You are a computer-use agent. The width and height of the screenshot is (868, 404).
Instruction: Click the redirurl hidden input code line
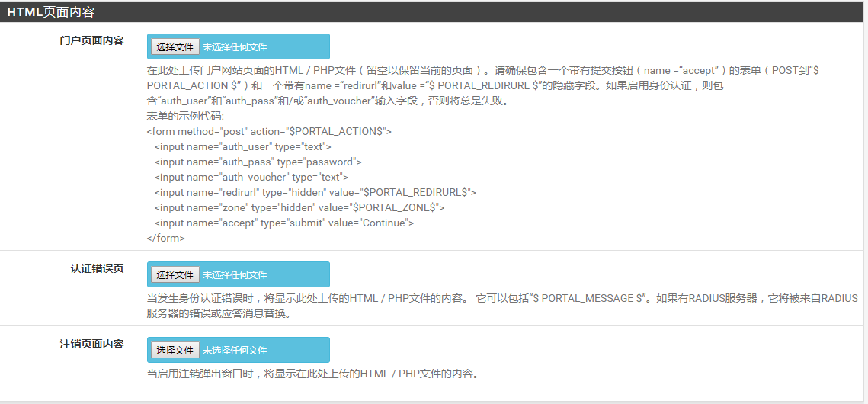(x=315, y=192)
